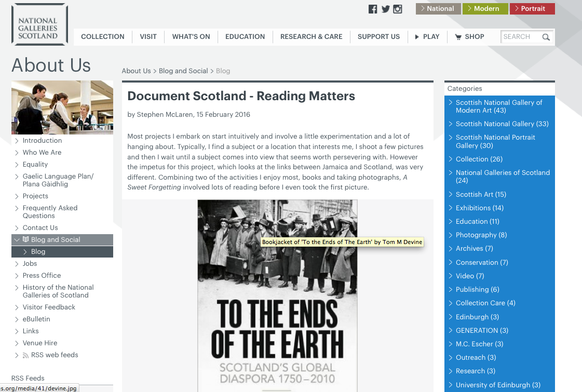This screenshot has width=582, height=392.
Task: Open the Visitor Feedback page
Action: coord(49,307)
